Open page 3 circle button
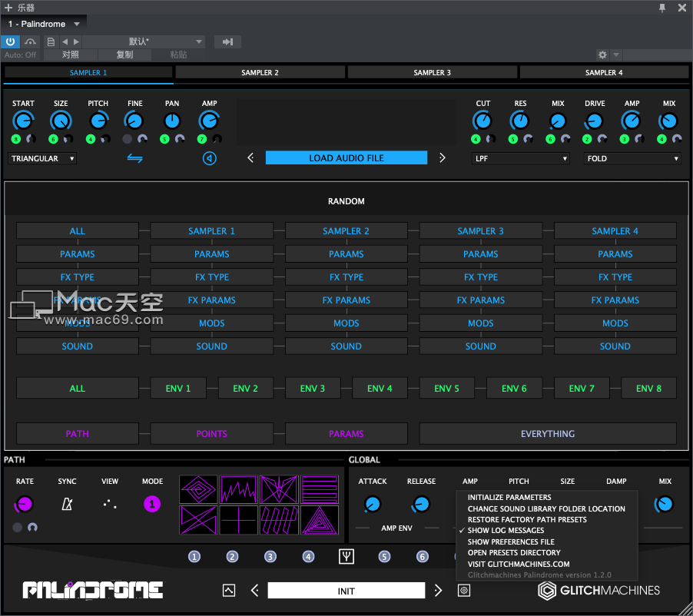The image size is (693, 616). tap(270, 556)
